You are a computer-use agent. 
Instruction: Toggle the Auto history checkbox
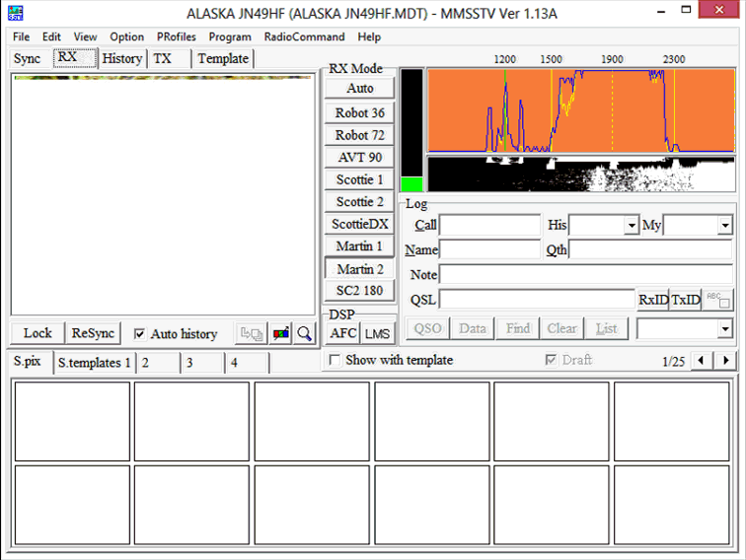pyautogui.click(x=139, y=333)
